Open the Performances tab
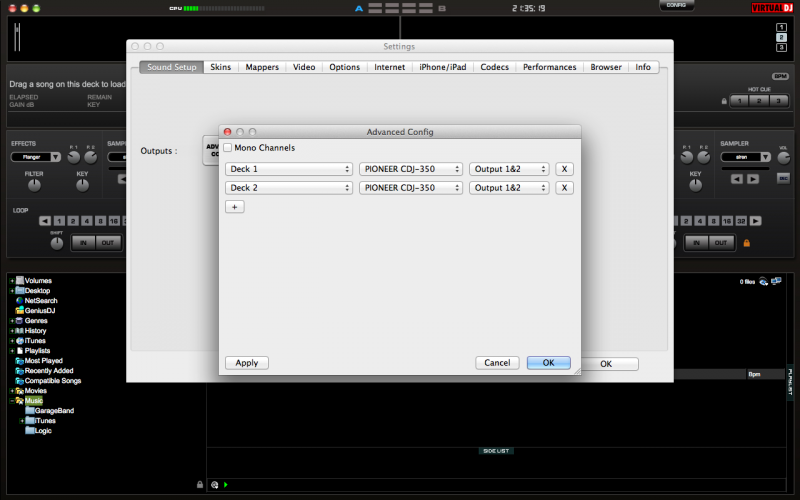This screenshot has width=800, height=500. (x=549, y=67)
